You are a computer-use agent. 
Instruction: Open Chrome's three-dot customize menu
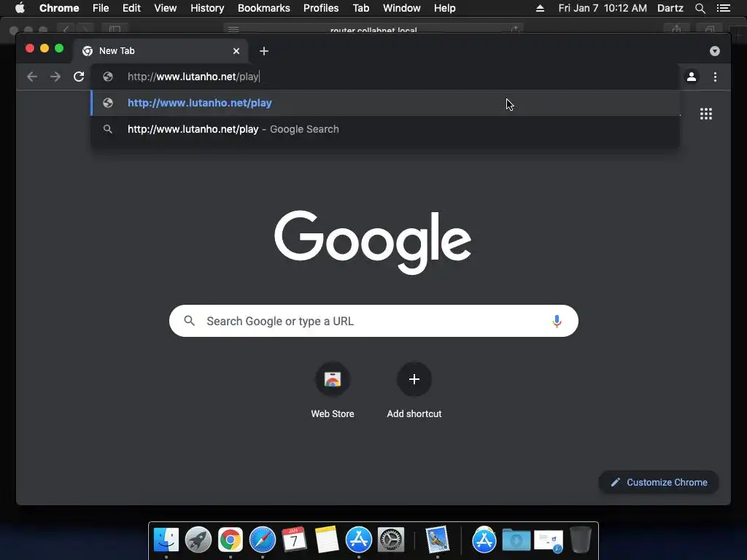point(715,77)
